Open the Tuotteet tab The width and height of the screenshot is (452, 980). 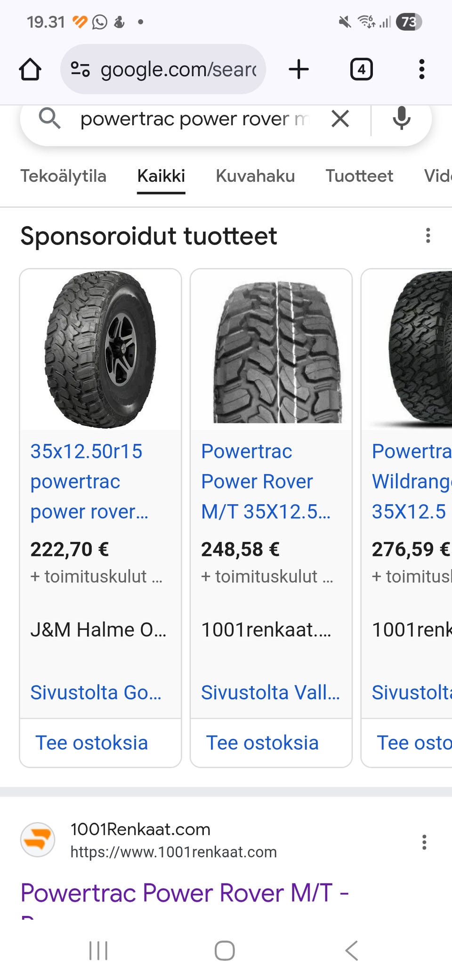tap(359, 176)
